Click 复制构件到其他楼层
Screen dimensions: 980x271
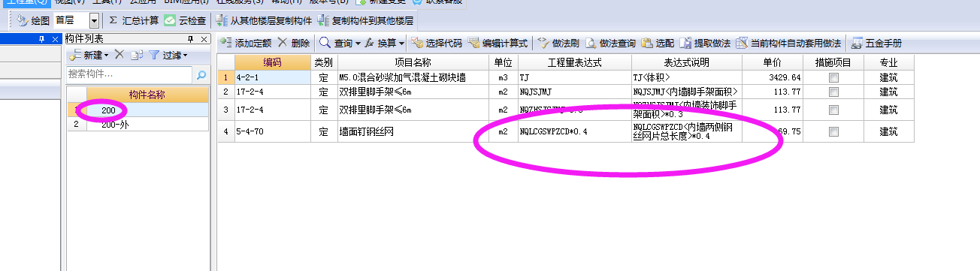coord(364,20)
